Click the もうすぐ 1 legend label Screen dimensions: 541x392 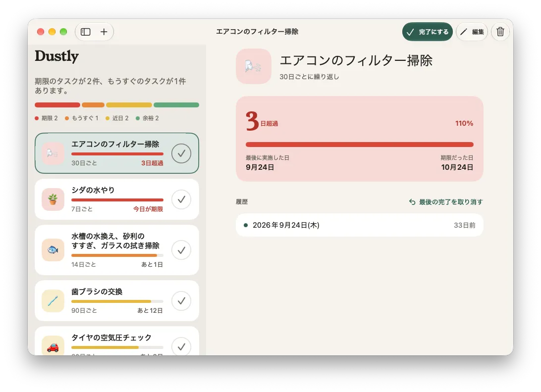tap(82, 118)
